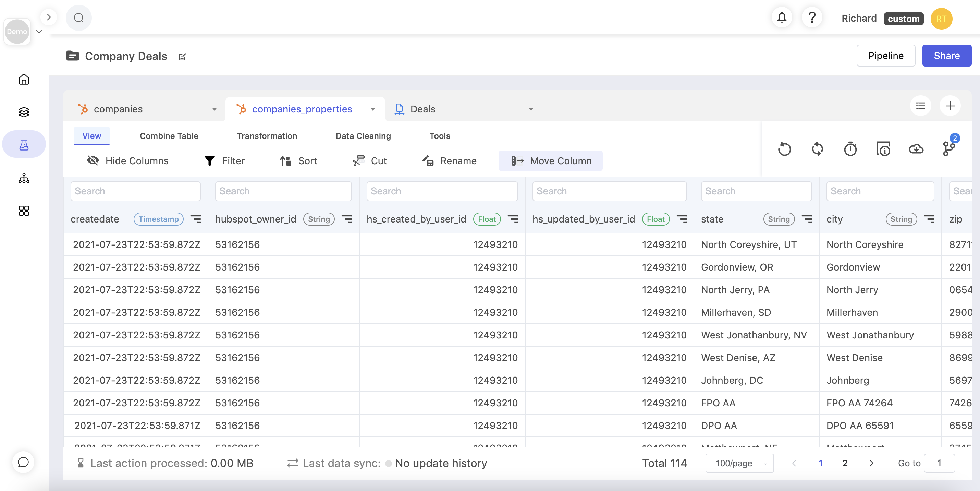980x491 pixels.
Task: Open the 100/page size dropdown
Action: [x=739, y=463]
